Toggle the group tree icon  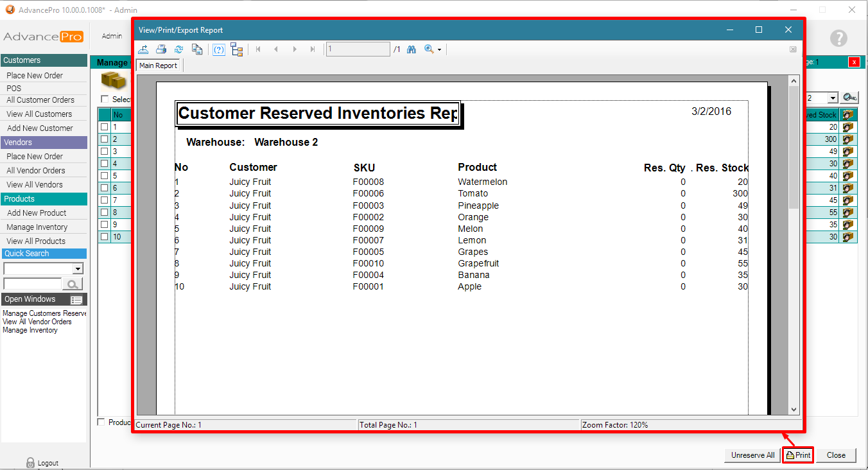[237, 49]
